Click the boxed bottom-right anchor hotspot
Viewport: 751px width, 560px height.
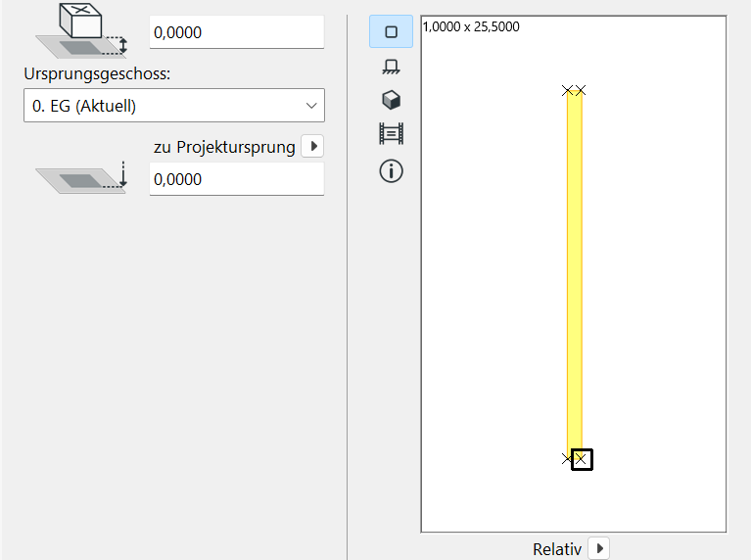582,459
